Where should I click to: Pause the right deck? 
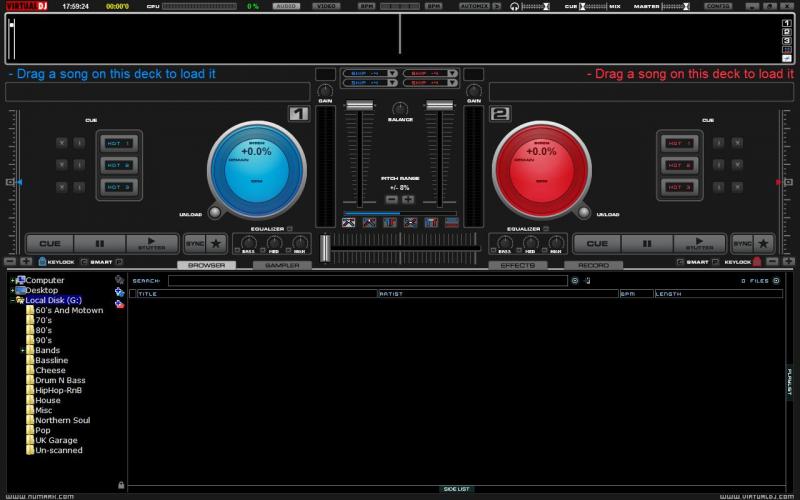coord(647,244)
